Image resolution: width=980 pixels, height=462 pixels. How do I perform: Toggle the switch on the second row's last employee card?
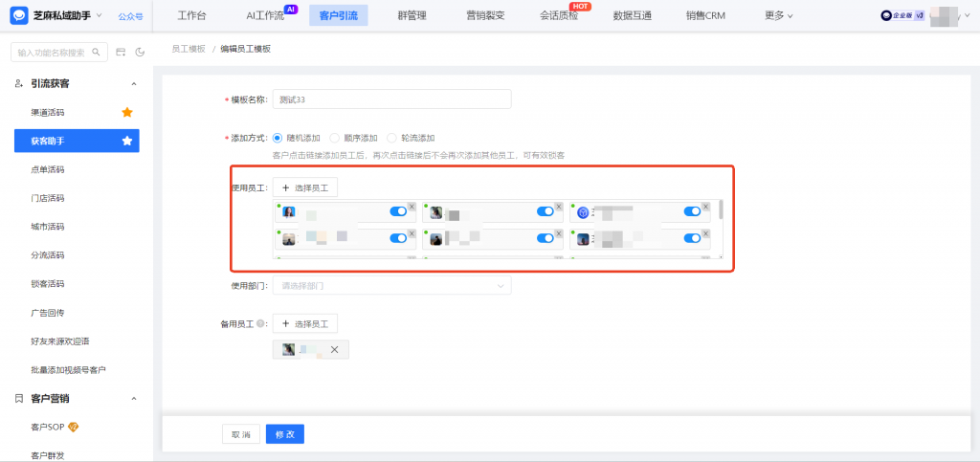[693, 238]
